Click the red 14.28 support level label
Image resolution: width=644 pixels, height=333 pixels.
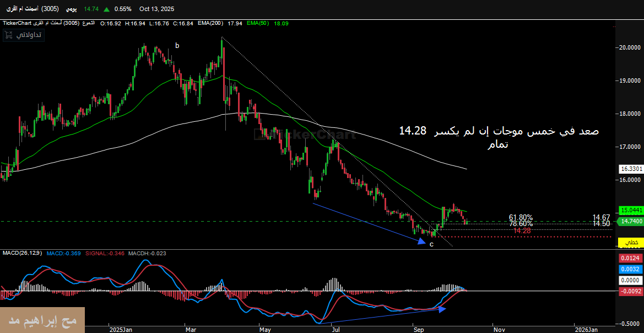point(522,230)
